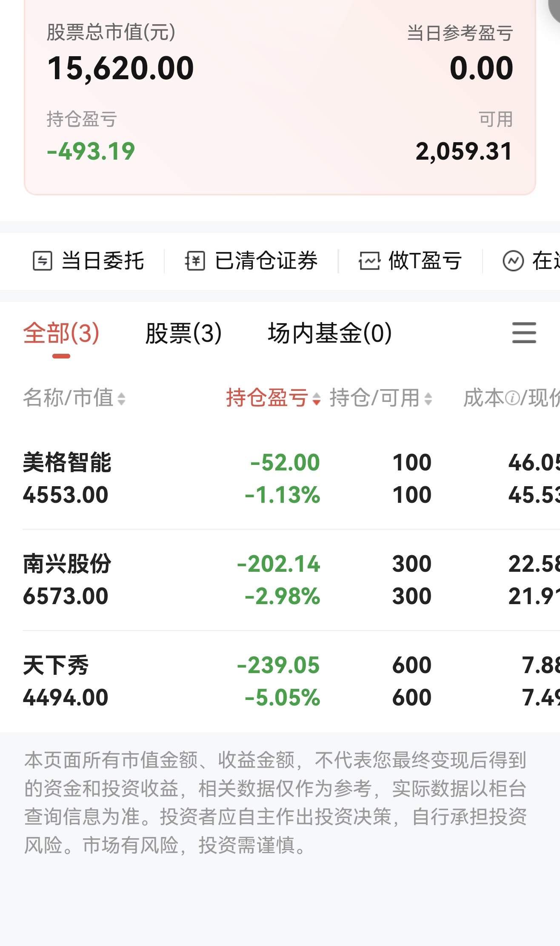Viewport: 560px width, 946px height.
Task: Tap the partially visible trend circle icon
Action: point(513,261)
